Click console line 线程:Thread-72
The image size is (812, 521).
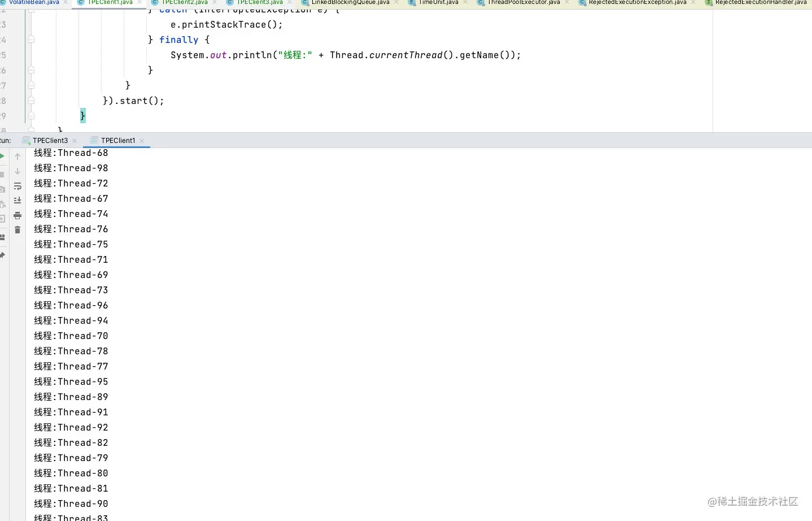point(71,183)
